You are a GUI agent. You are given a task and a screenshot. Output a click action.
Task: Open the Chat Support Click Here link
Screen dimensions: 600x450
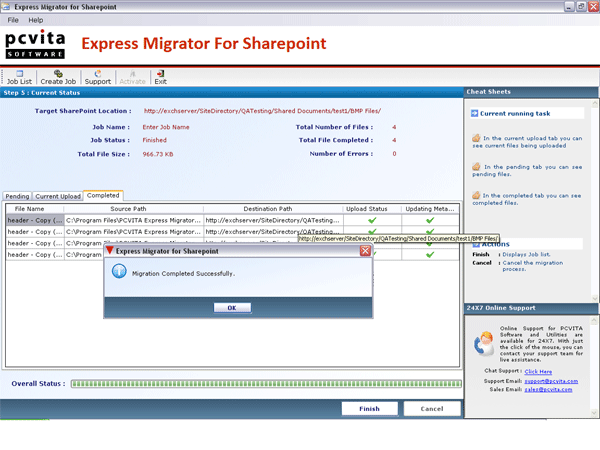pyautogui.click(x=538, y=371)
